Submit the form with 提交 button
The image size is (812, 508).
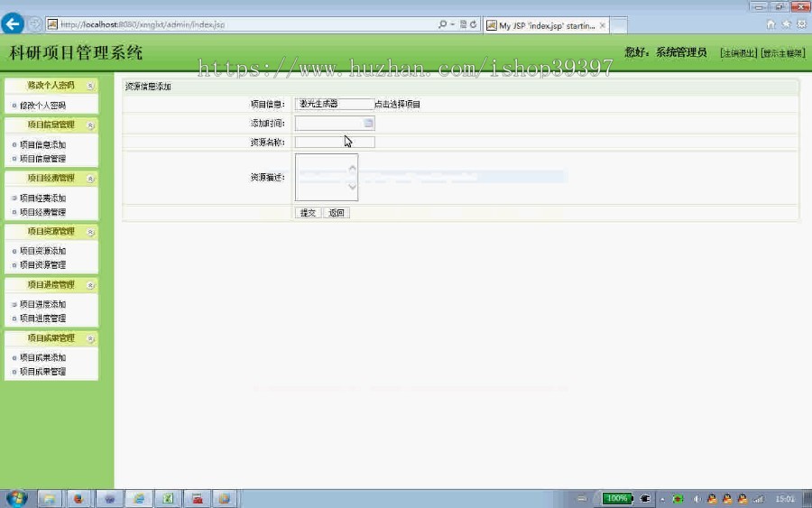click(309, 213)
